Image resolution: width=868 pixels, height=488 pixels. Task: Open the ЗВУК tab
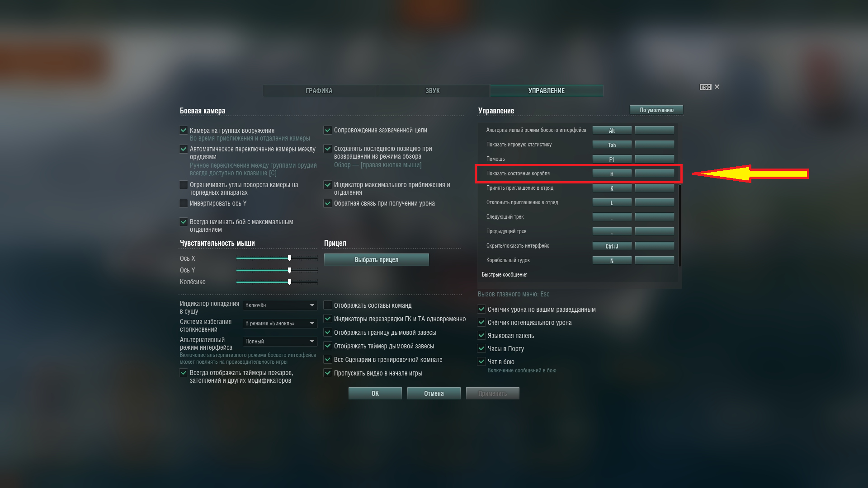coord(433,91)
